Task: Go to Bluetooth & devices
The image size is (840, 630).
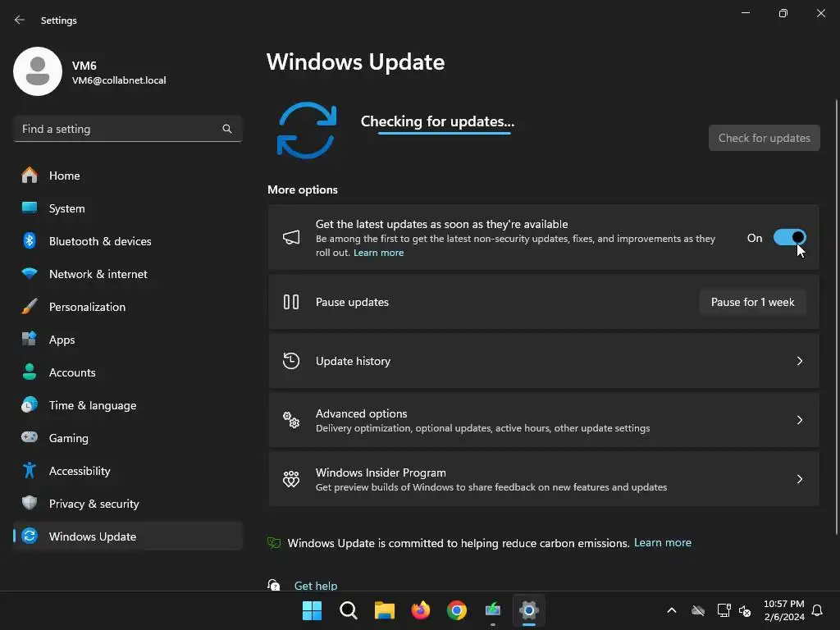Action: pos(127,240)
